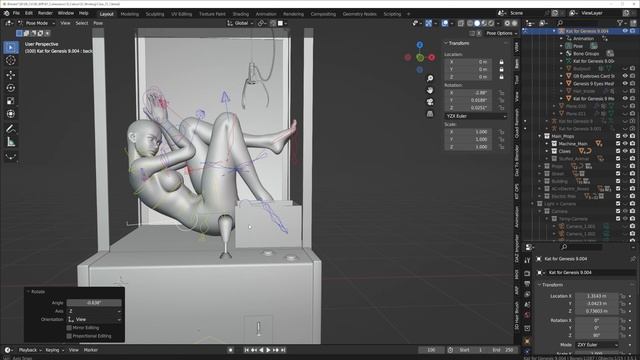Open the Marker menu in the timeline

91,350
